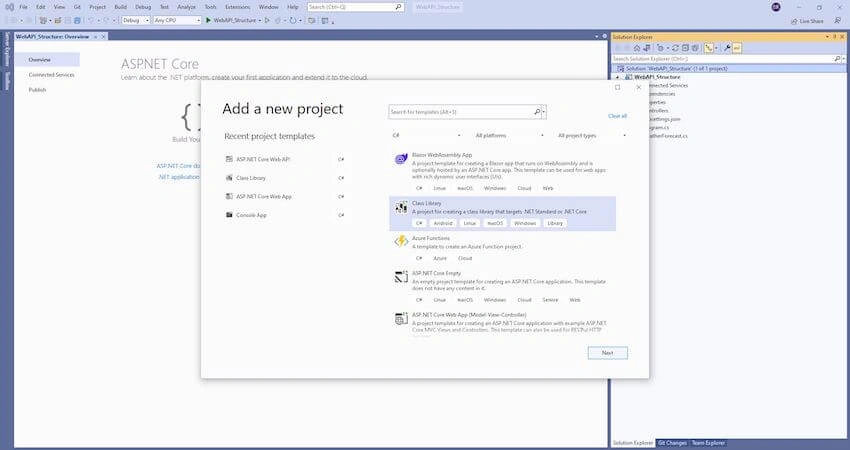Click the New Project icon in main toolbar
850x450 pixels.
point(43,20)
